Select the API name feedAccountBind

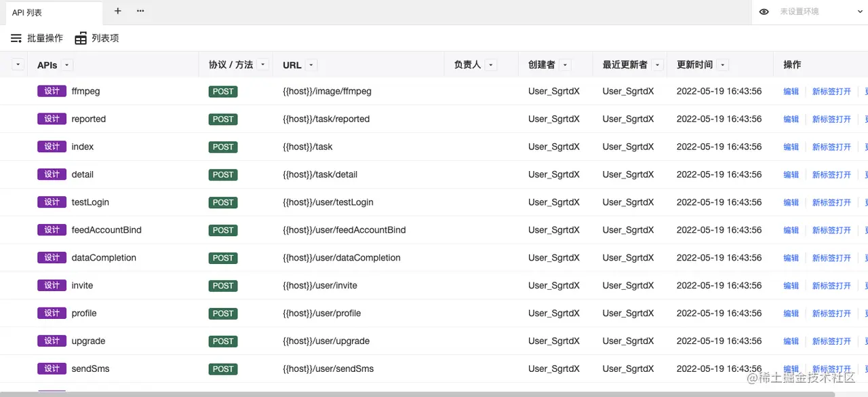(106, 230)
